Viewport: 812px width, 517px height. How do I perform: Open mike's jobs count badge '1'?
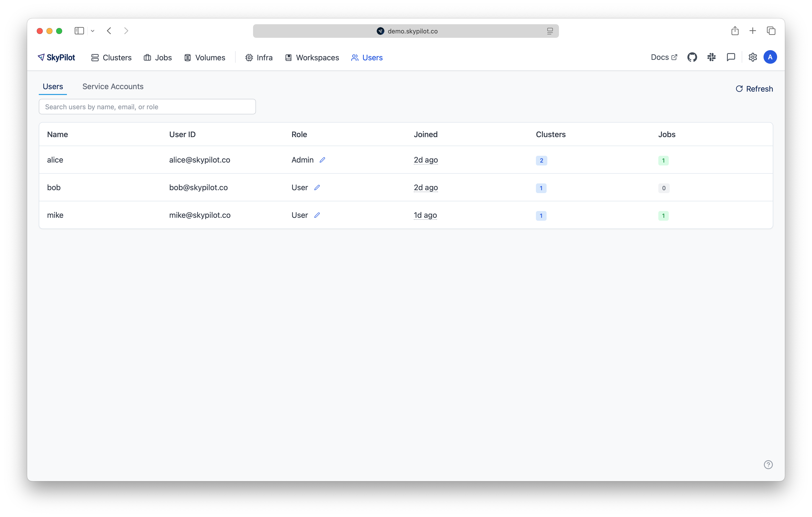pos(663,216)
